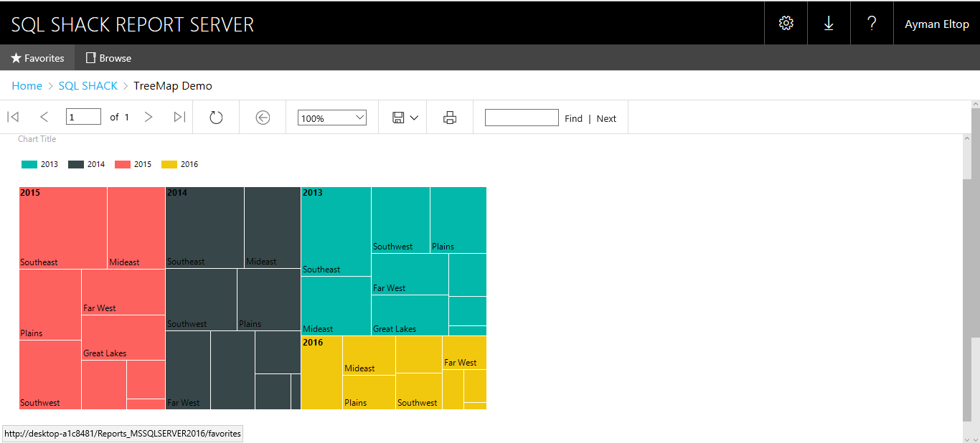Open the Ayman Eltop user menu
The image size is (980, 443).
[936, 24]
